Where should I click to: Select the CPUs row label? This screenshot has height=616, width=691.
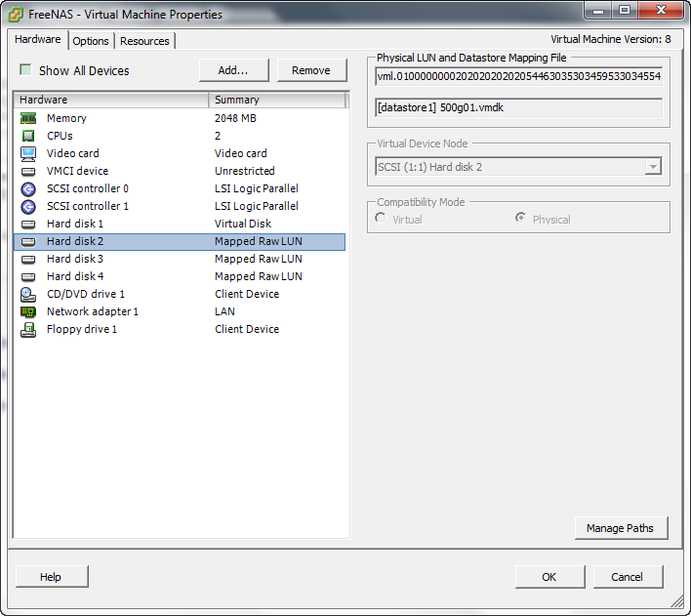click(x=60, y=136)
